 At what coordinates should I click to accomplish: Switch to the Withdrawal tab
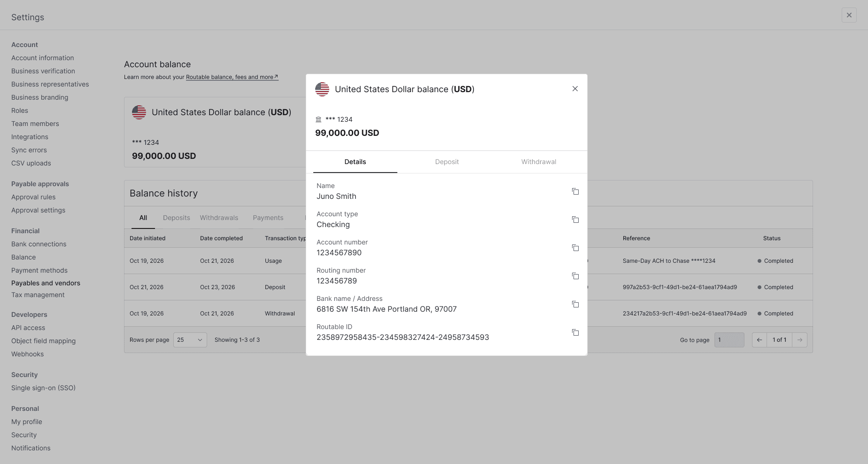[538, 162]
